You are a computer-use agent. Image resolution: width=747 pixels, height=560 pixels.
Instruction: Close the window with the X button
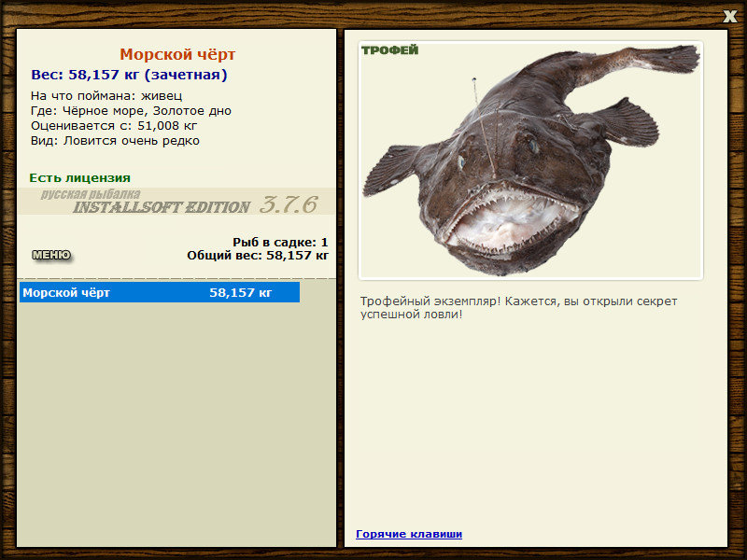(x=729, y=17)
